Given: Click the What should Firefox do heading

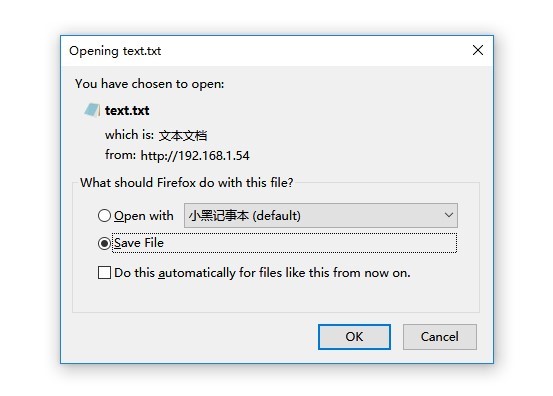Looking at the screenshot, I should pos(187,183).
